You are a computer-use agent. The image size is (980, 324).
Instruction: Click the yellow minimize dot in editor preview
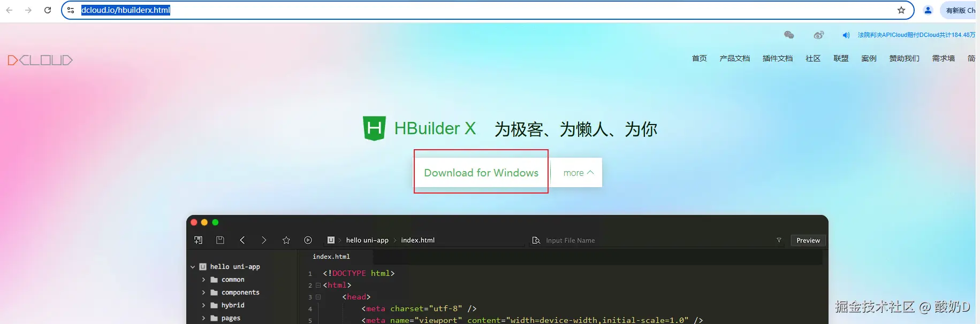(x=204, y=222)
